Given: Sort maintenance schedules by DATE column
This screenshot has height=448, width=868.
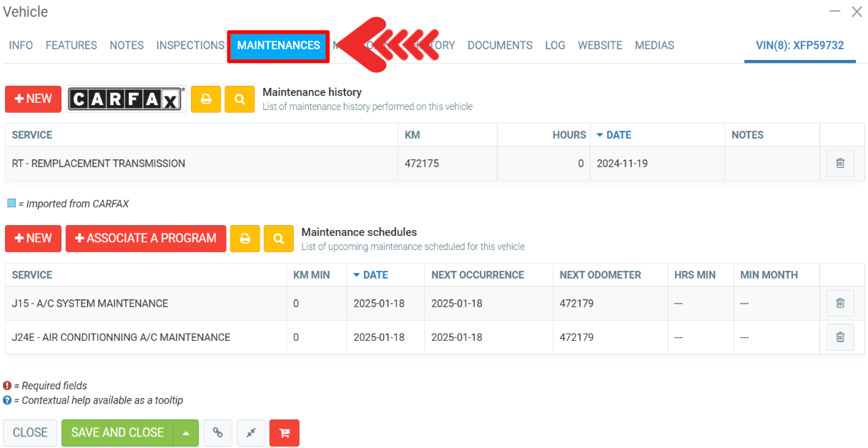Looking at the screenshot, I should click(x=370, y=275).
